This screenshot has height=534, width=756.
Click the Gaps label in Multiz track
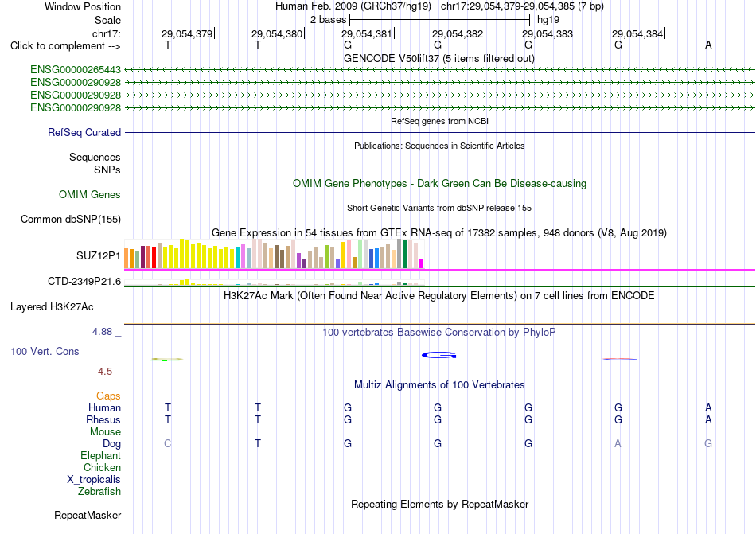pyautogui.click(x=108, y=396)
